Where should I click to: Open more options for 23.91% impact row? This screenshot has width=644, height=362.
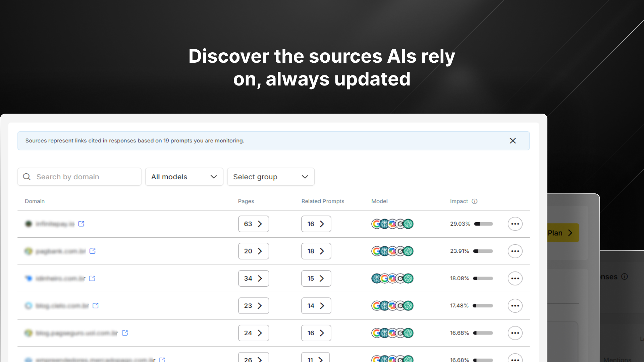point(515,251)
